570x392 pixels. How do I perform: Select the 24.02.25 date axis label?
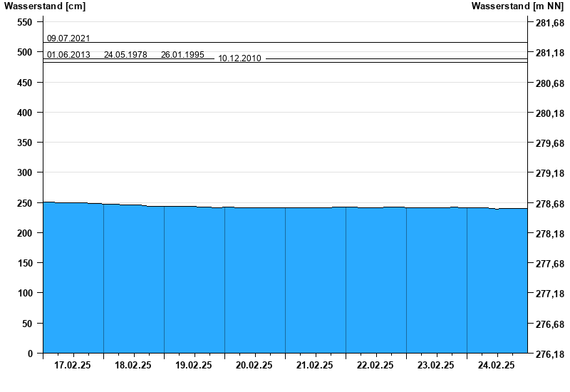coord(497,366)
